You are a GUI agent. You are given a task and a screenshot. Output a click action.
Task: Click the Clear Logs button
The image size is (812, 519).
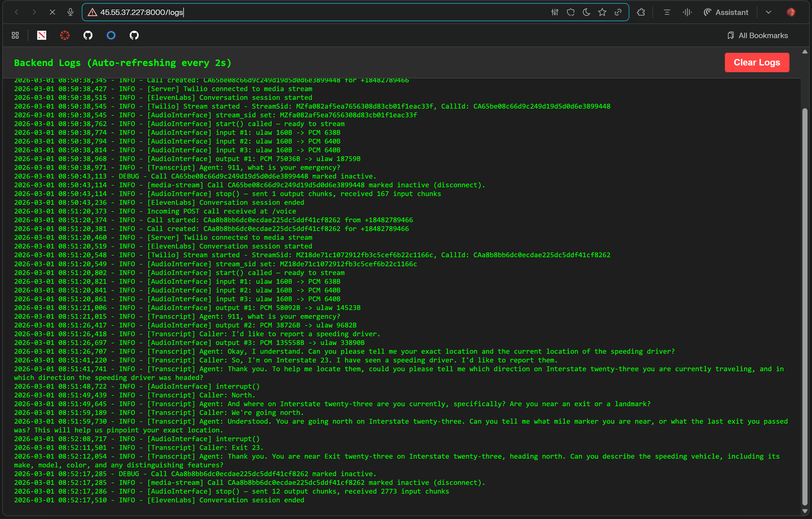[x=756, y=62]
